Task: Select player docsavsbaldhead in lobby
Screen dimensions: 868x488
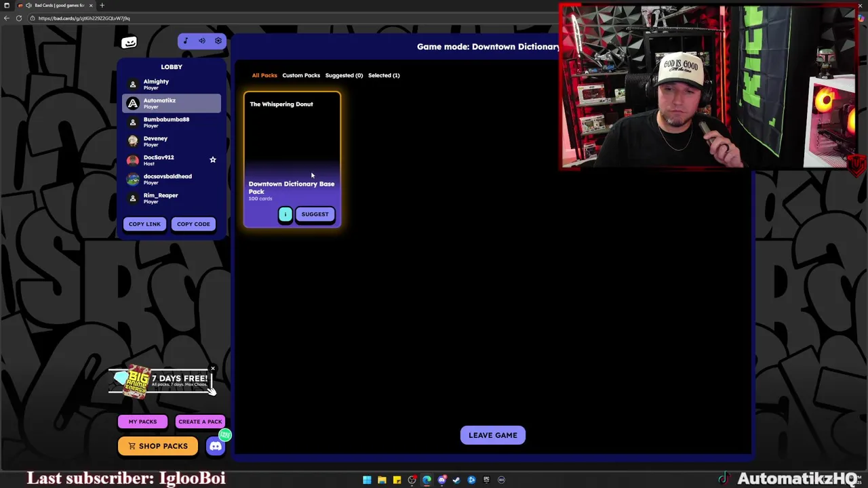Action: pos(172,180)
